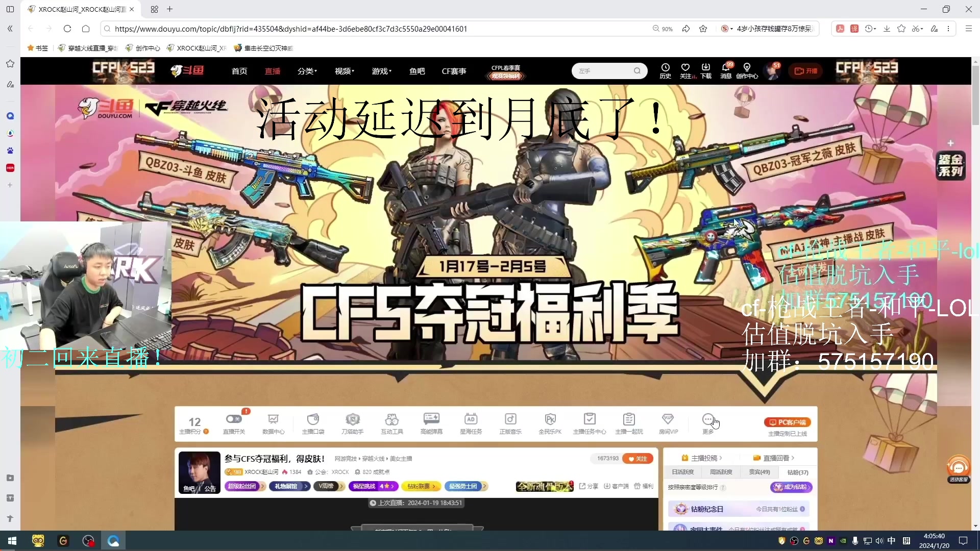This screenshot has height=551, width=980.
Task: Open the 正版音乐 music icon
Action: click(x=510, y=419)
